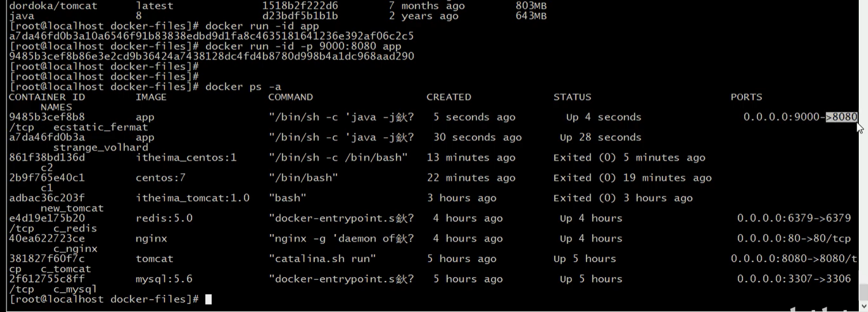The width and height of the screenshot is (868, 312).
Task: Click the redis:5.0 image name
Action: coord(164,218)
